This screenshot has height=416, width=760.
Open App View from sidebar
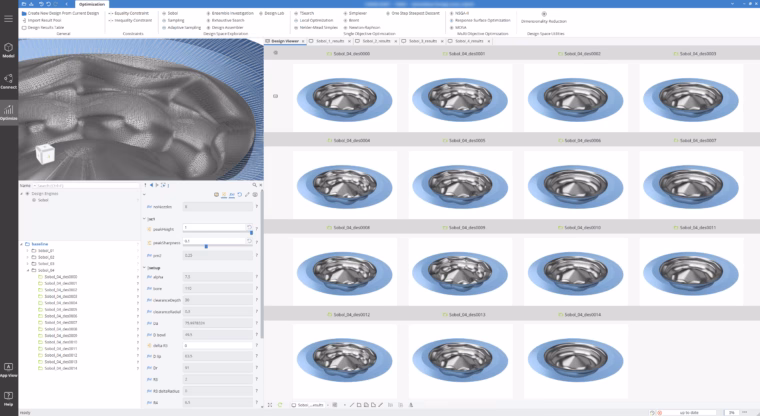click(x=8, y=370)
